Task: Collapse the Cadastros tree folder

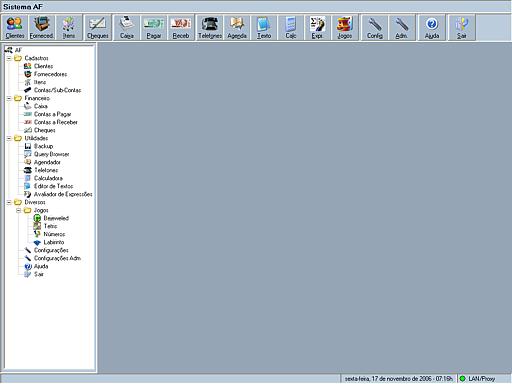Action: click(x=9, y=58)
